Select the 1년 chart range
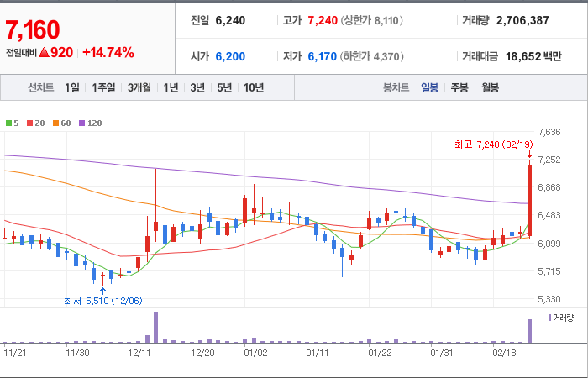This screenshot has height=378, width=588. (x=171, y=87)
